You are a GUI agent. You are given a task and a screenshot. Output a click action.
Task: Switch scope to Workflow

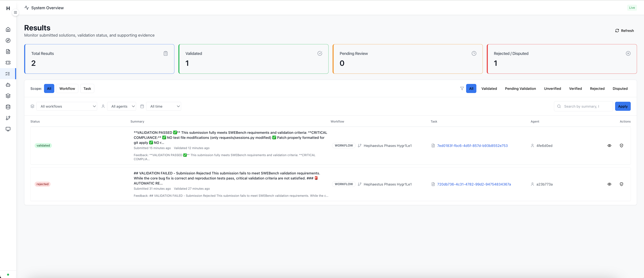point(67,89)
